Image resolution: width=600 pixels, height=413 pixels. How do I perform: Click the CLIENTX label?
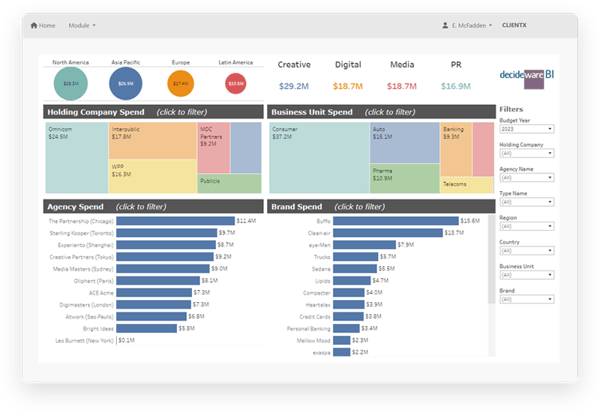pyautogui.click(x=514, y=25)
